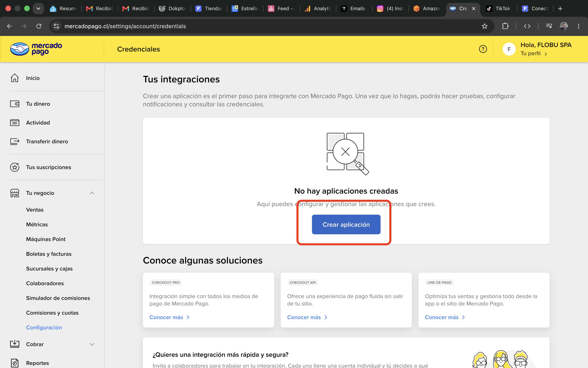Screen dimensions: 588x368
Task: Select Configuración in the sidebar
Action: coord(44,328)
